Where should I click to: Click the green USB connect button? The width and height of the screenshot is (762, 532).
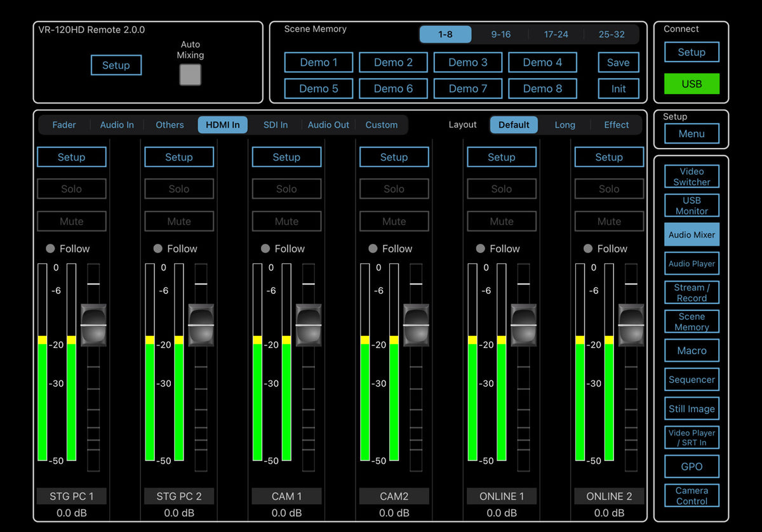click(x=692, y=84)
